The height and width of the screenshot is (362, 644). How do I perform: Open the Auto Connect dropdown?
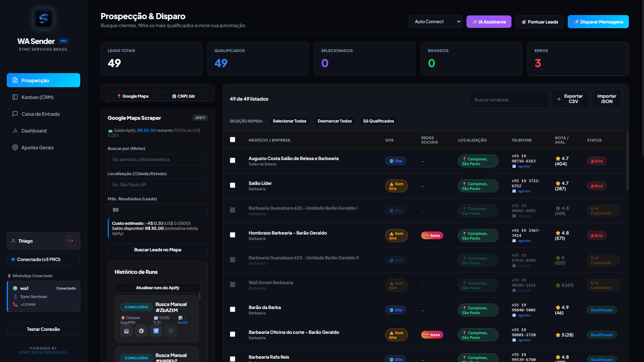click(436, 21)
